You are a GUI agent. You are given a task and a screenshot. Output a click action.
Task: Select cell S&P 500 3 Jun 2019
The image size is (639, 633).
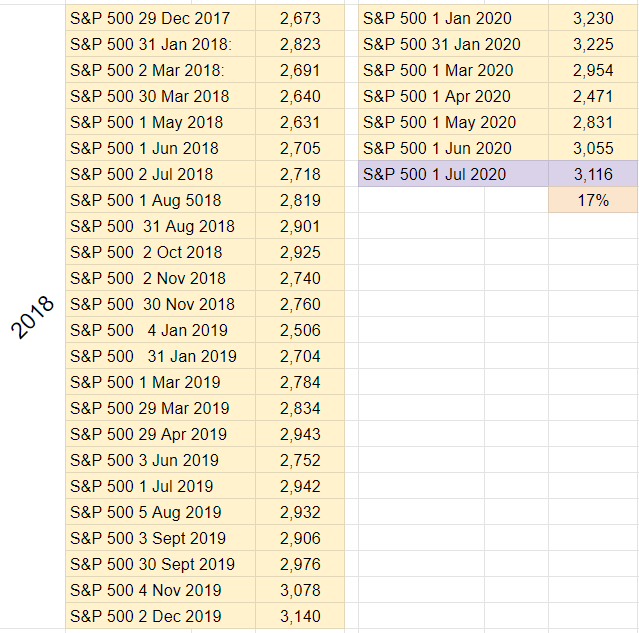pos(160,460)
